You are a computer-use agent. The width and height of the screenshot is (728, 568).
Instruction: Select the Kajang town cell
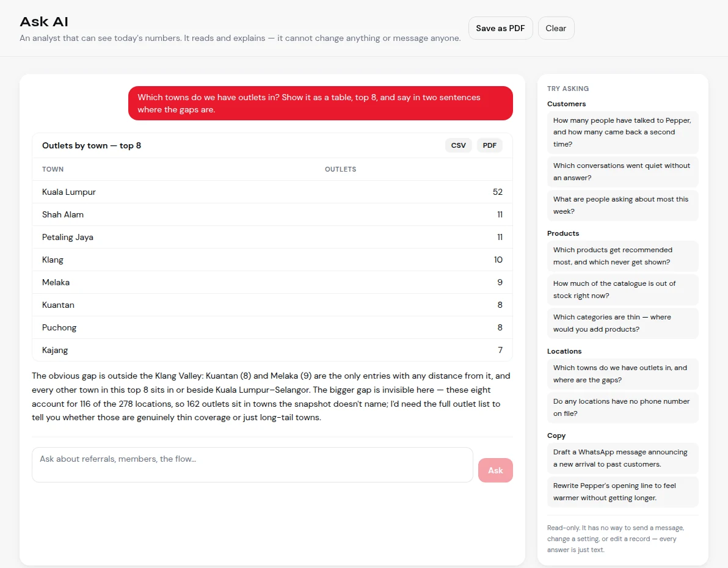pyautogui.click(x=55, y=350)
